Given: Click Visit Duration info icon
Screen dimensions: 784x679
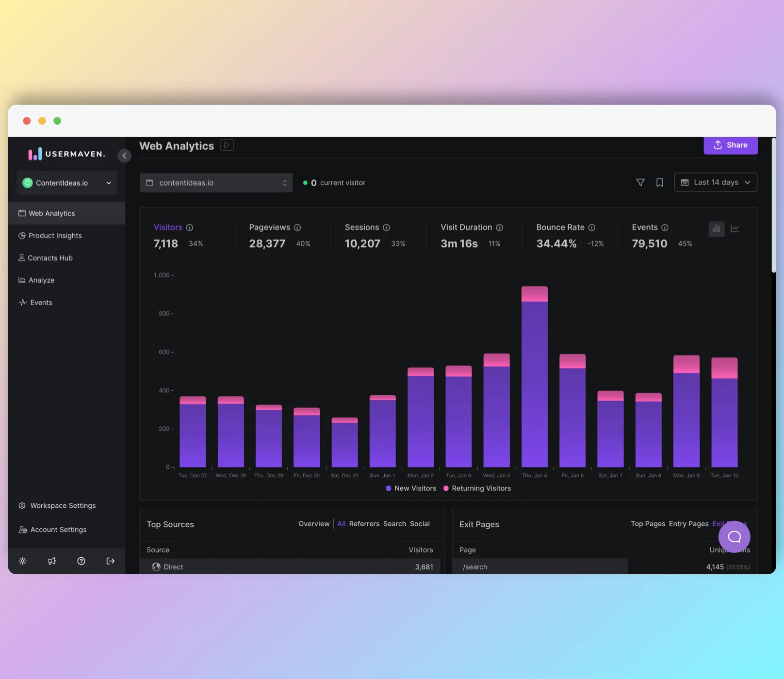Looking at the screenshot, I should [499, 227].
